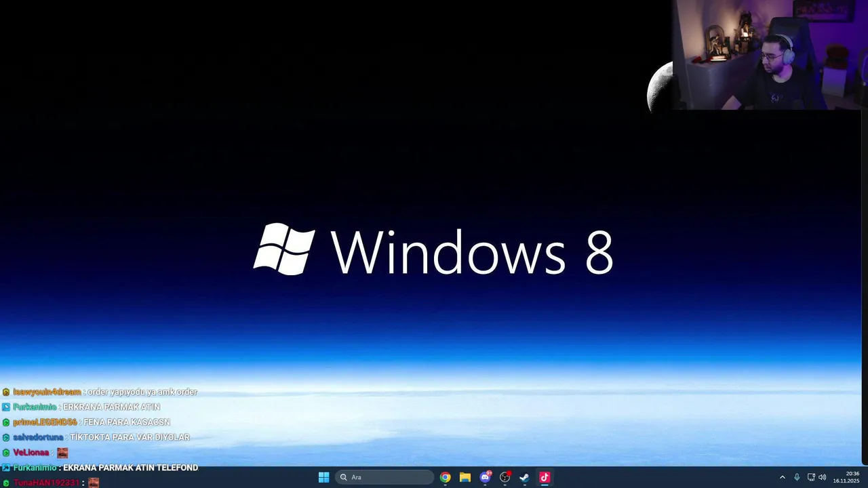868x488 pixels.
Task: Expand the hidden system tray icons
Action: point(782,477)
